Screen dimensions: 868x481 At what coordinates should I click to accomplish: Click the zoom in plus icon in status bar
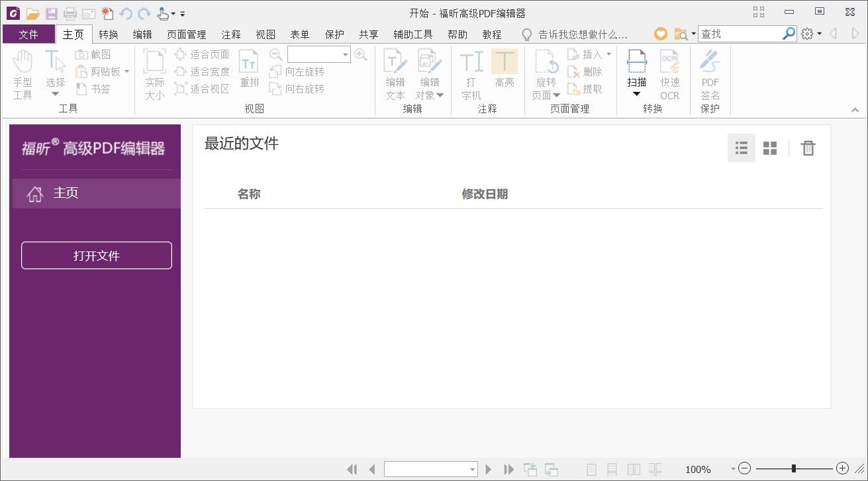(842, 468)
